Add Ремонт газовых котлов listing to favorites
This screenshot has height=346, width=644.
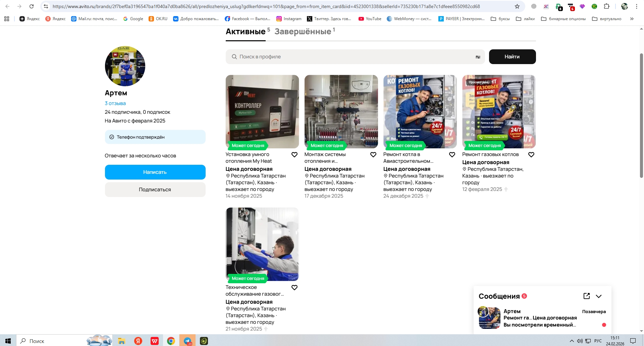pos(531,155)
